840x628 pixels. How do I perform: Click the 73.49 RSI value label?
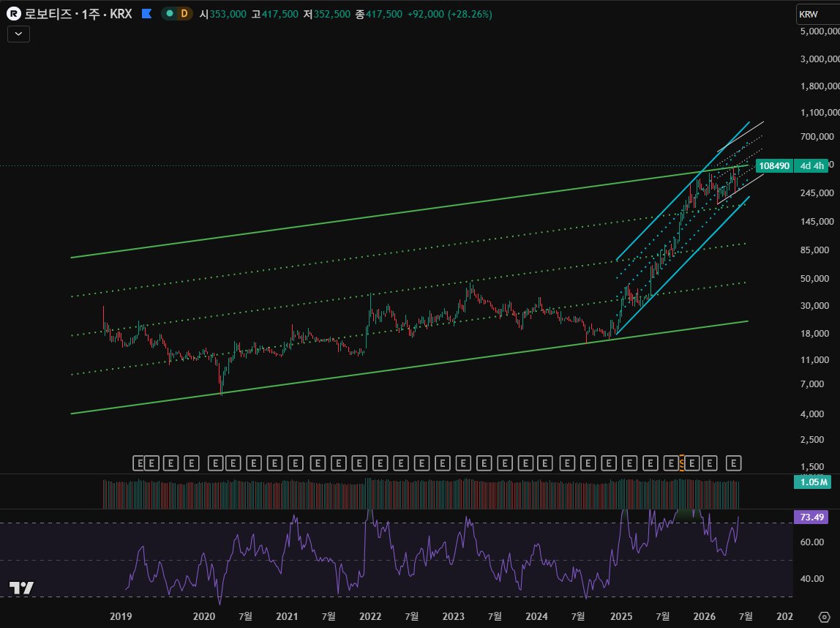[x=811, y=517]
